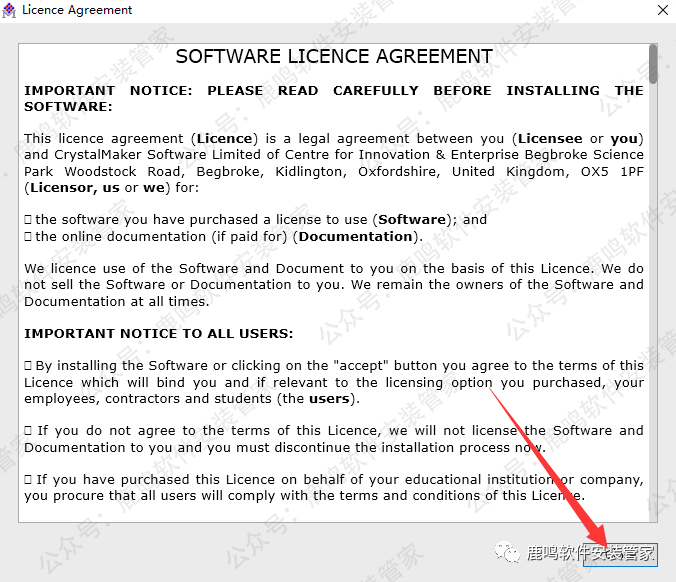Click the 'SOFTWARE LICENCE AGREEMENT' heading

[x=334, y=57]
